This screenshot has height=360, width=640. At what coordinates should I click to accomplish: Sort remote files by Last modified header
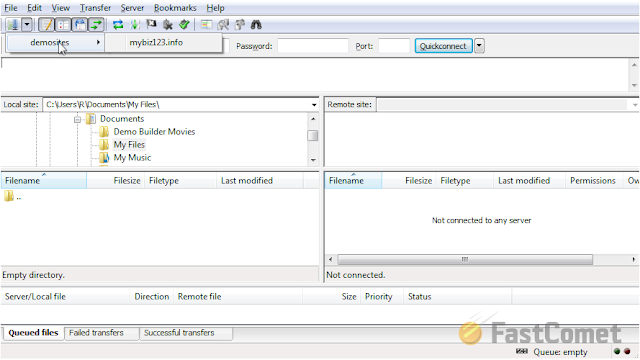point(529,180)
